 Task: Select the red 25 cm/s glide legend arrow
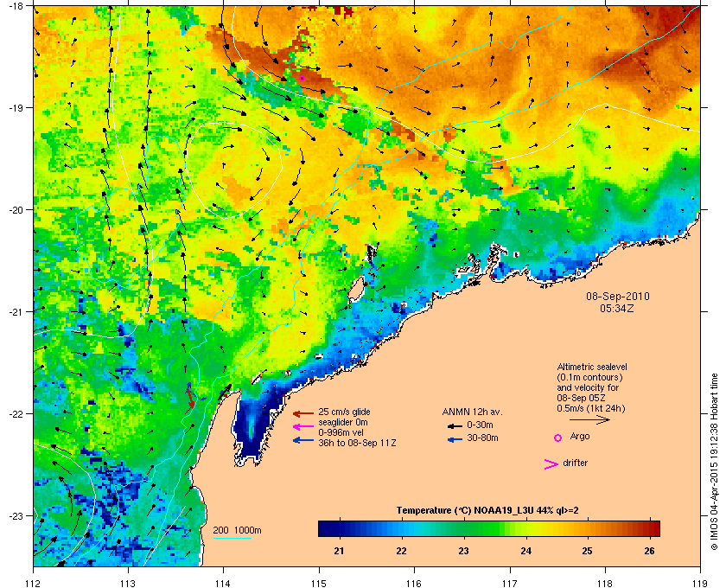[303, 413]
